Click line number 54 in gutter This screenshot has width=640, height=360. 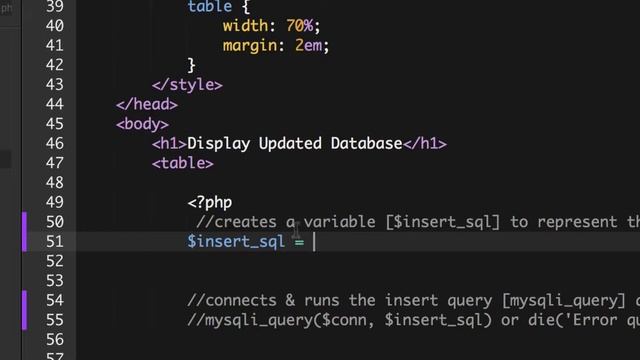click(55, 300)
